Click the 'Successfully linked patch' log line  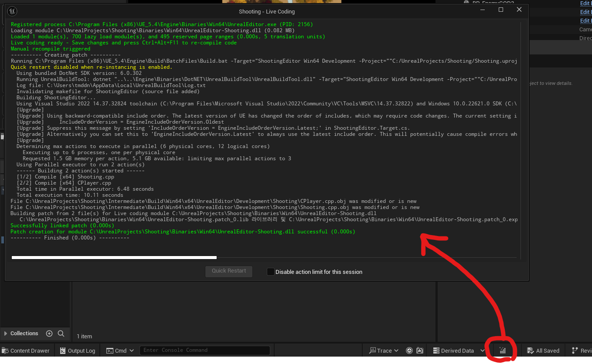[62, 226]
